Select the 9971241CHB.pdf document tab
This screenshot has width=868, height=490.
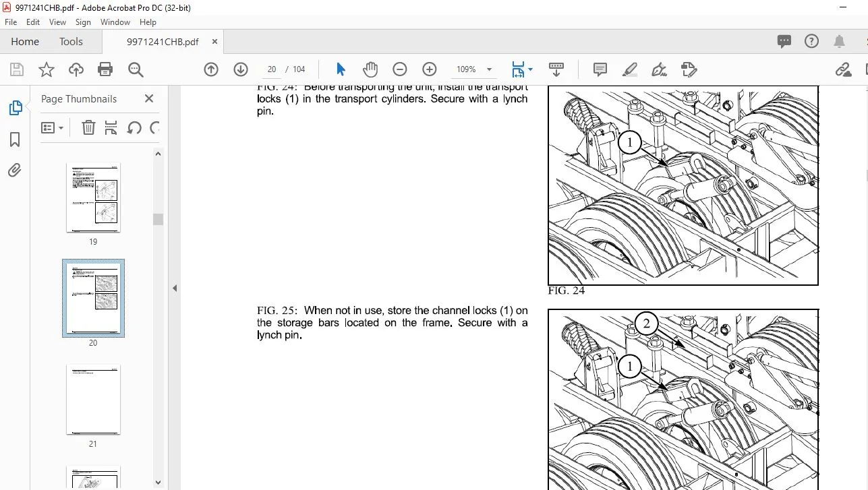click(163, 42)
